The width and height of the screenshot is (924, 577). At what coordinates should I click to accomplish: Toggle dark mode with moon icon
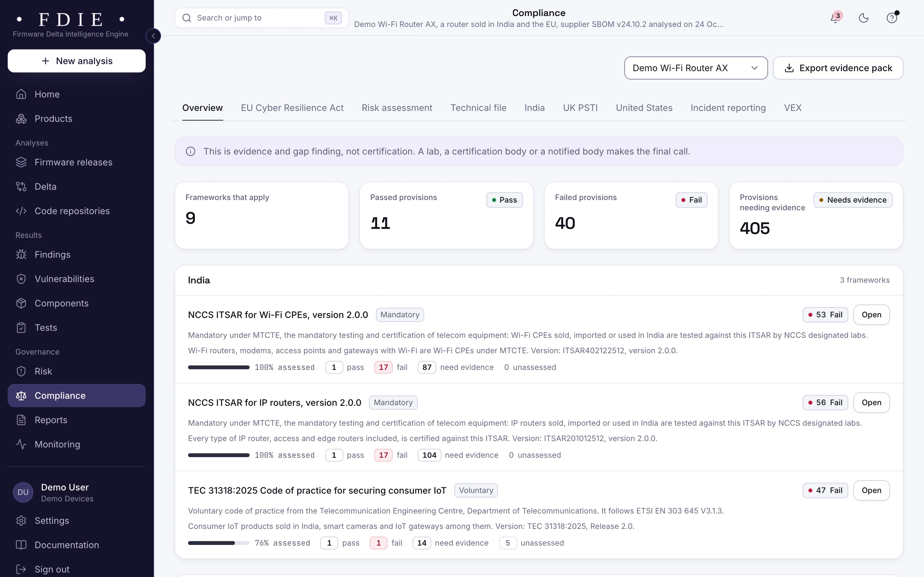pos(863,18)
